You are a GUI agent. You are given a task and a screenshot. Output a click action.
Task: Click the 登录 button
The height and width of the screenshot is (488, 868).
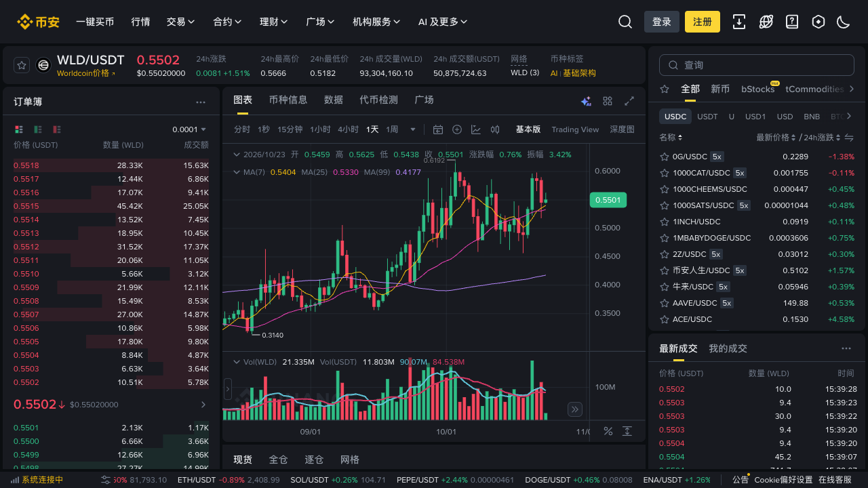click(x=662, y=22)
